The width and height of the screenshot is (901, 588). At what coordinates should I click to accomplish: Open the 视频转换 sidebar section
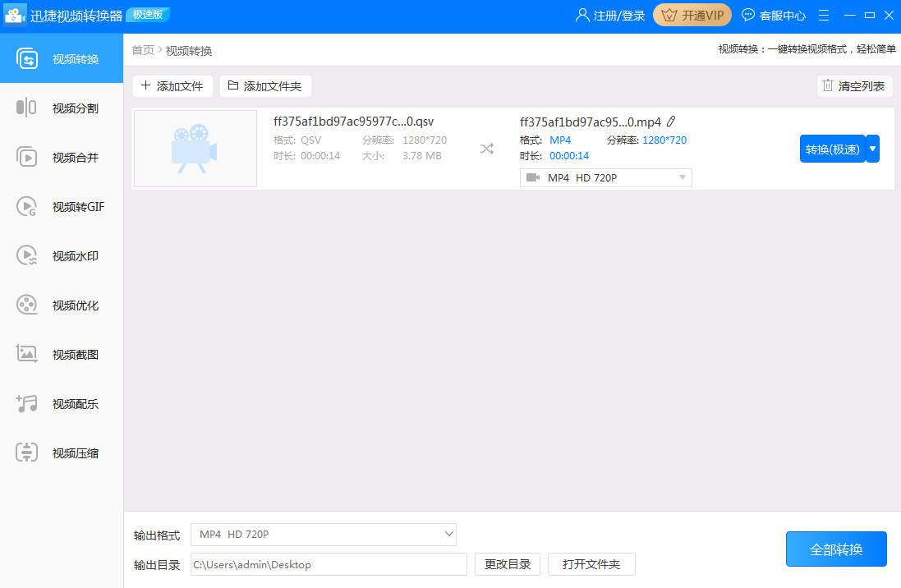pyautogui.click(x=62, y=58)
